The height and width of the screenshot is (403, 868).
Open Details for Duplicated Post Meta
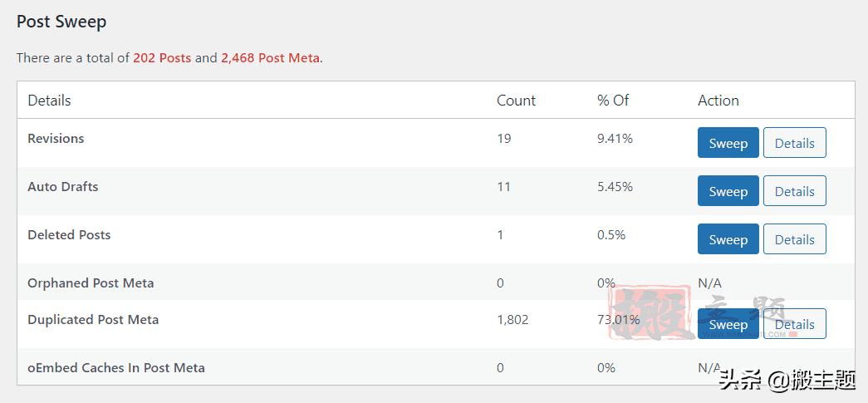tap(794, 324)
